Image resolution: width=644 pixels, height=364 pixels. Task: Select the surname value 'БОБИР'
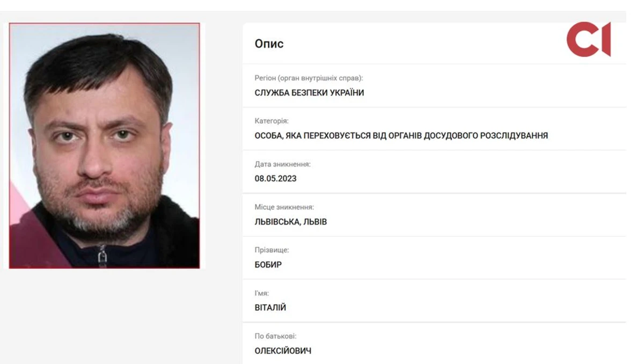tap(268, 265)
